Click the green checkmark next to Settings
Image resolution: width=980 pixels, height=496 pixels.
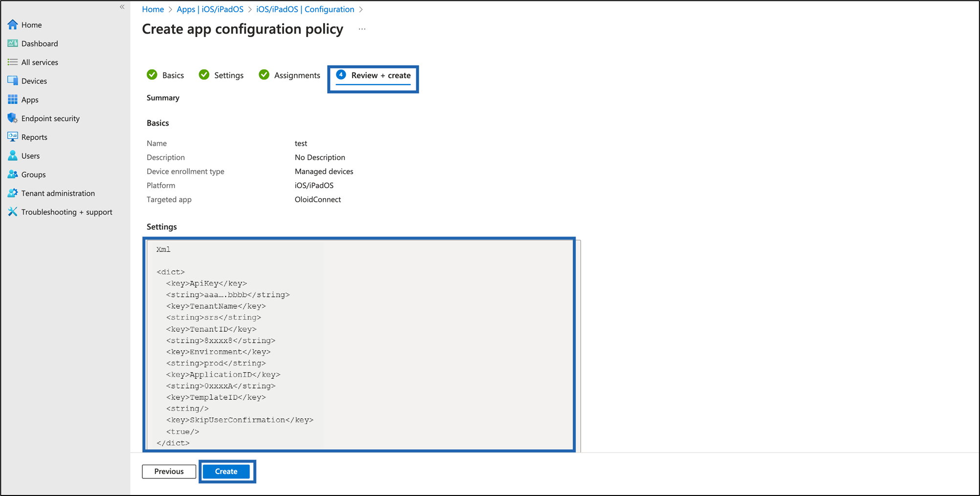[x=204, y=75]
